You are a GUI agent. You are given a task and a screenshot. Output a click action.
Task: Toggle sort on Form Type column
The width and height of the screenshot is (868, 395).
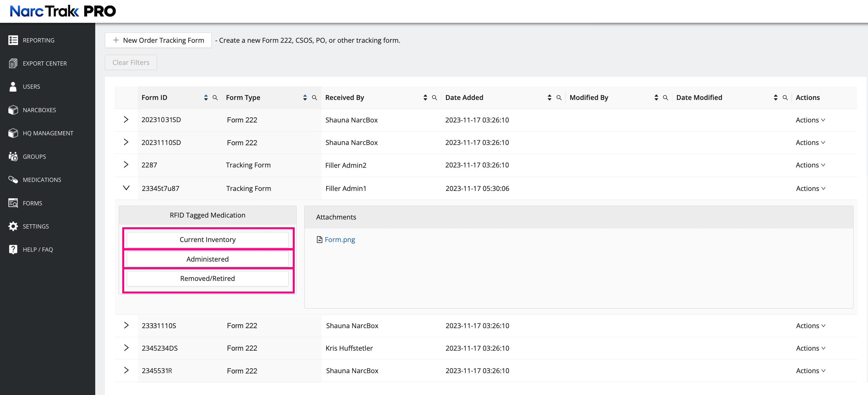pos(305,98)
